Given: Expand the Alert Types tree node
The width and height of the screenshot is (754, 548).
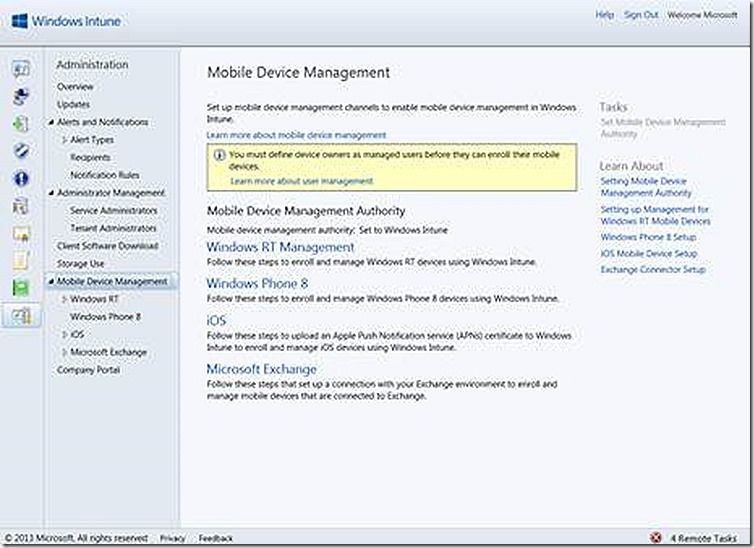Looking at the screenshot, I should tap(64, 140).
